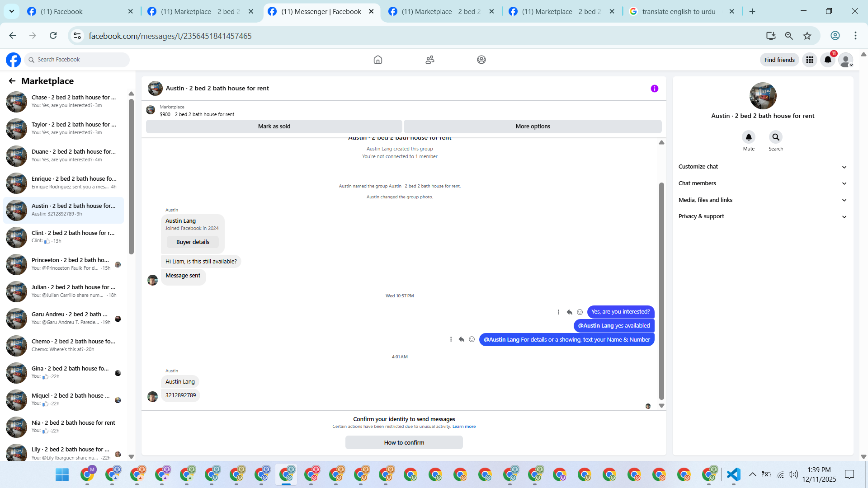Switch to the "translate english to urdu" tab
The width and height of the screenshot is (868, 488).
pos(679,12)
